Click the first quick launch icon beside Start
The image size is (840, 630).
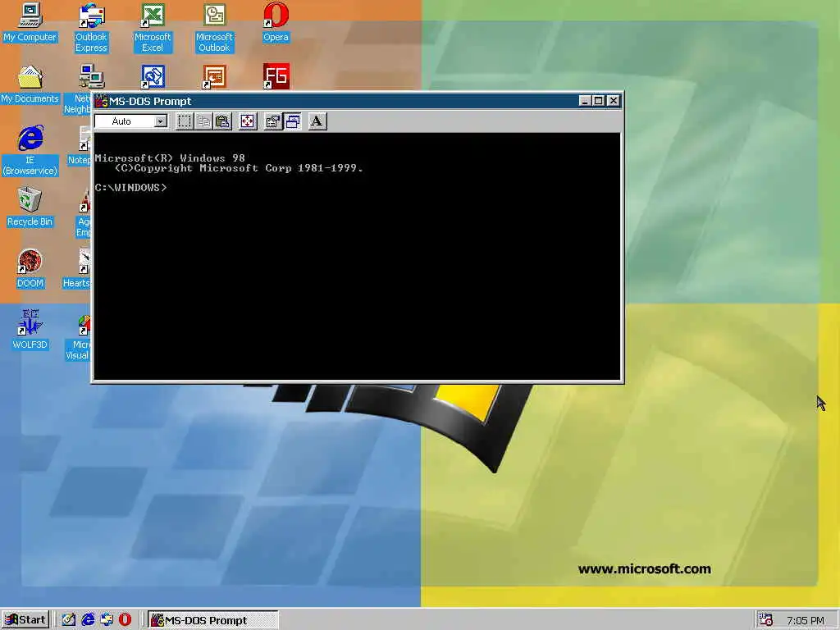(x=69, y=620)
